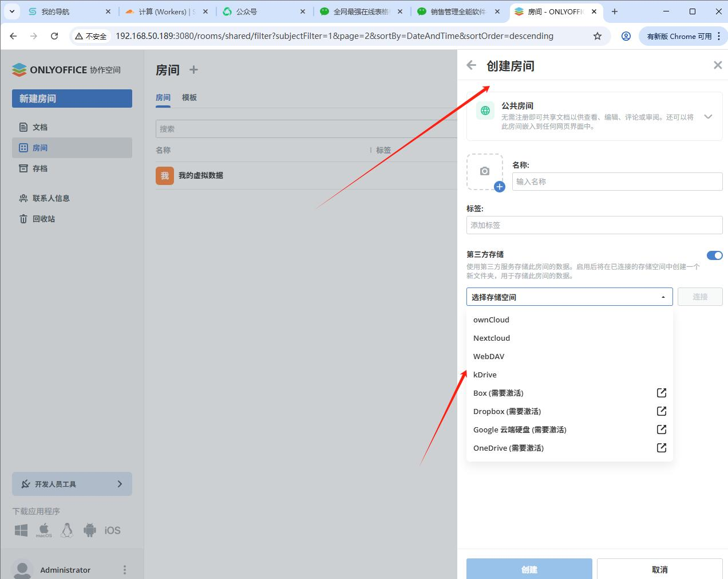This screenshot has height=579, width=728.
Task: Open Administrator profile options menu
Action: point(125,570)
